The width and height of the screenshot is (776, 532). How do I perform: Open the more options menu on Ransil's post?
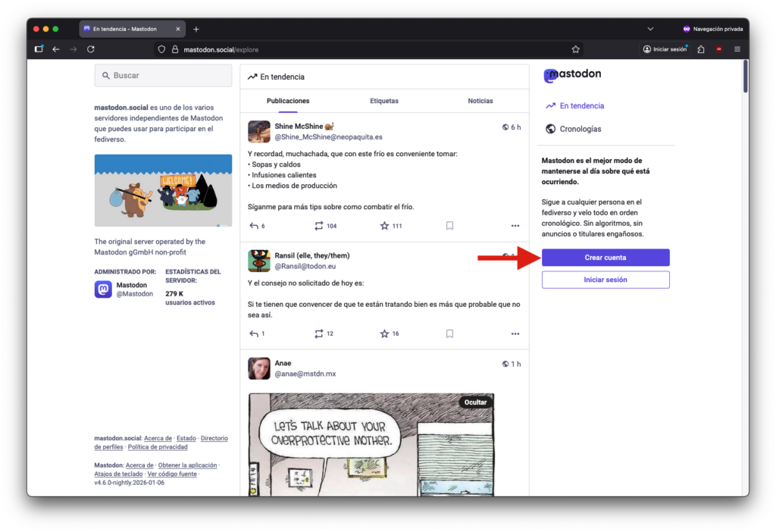coord(515,333)
